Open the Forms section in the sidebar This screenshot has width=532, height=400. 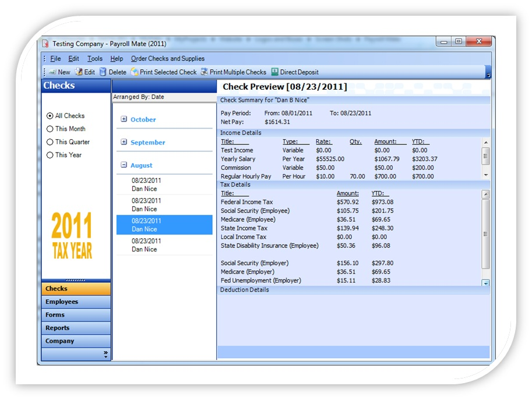click(x=75, y=314)
